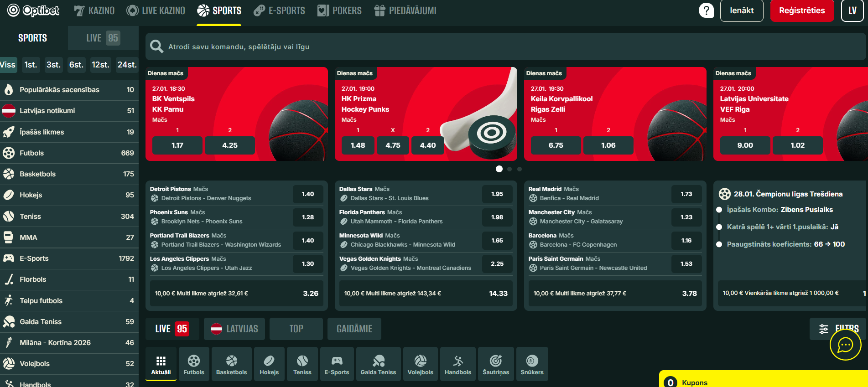Switch to the Latvijas tab
Viewport: 868px width, 387px height.
click(x=234, y=329)
